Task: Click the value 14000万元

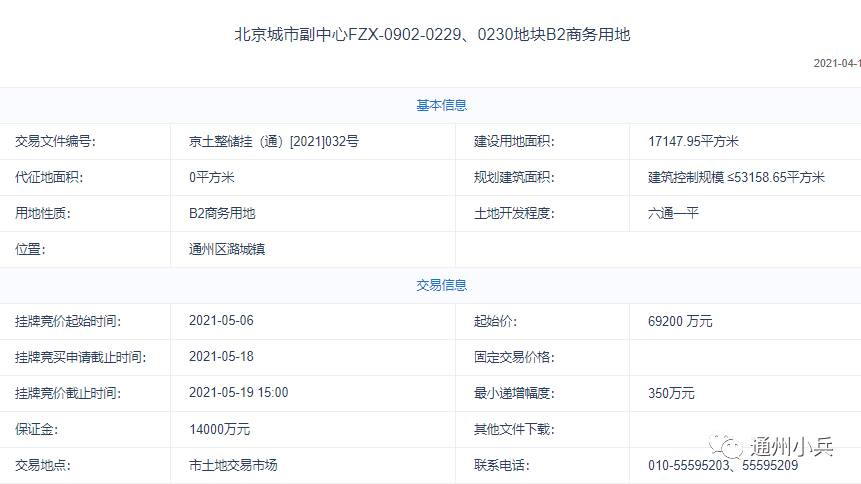Action: pyautogui.click(x=219, y=430)
